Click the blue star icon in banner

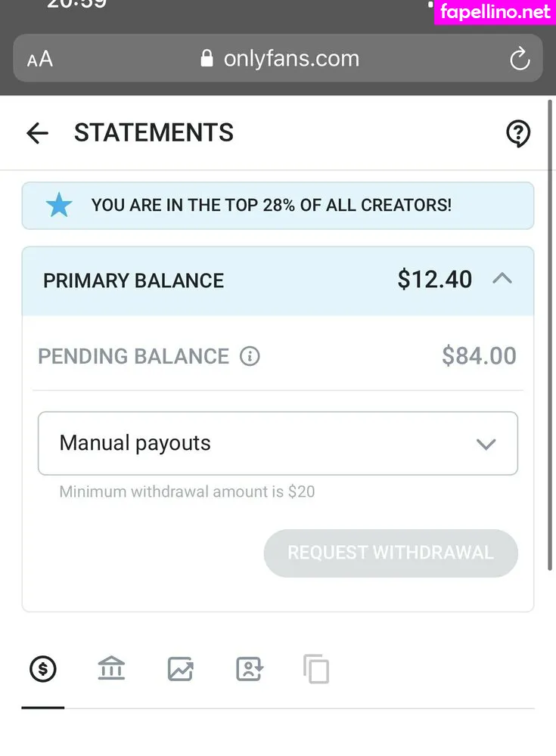point(59,205)
